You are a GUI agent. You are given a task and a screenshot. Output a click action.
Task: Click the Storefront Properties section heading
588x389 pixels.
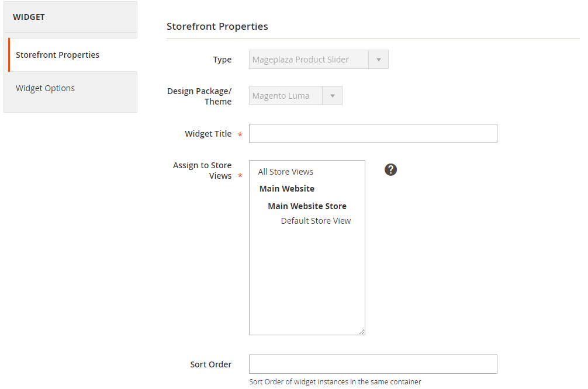point(217,26)
